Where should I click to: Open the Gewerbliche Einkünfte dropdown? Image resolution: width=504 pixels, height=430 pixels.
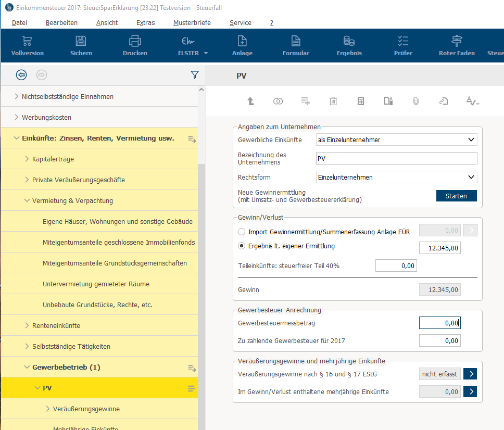[x=471, y=140]
